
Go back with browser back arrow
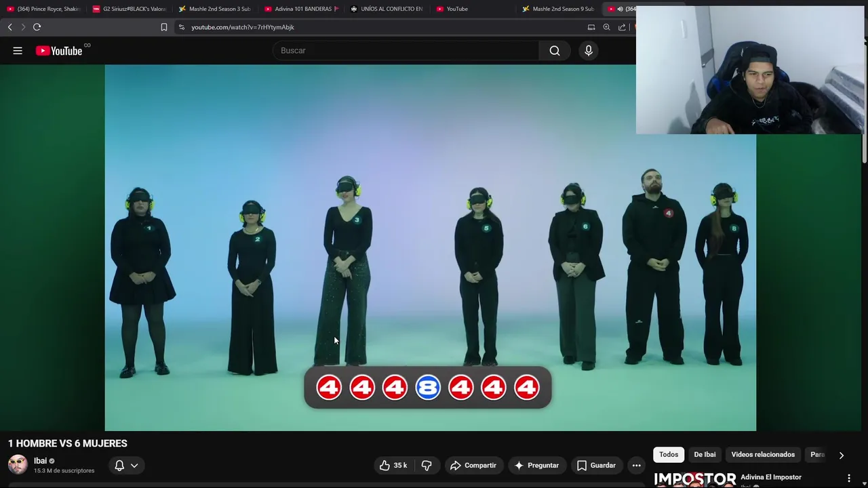pos(9,27)
